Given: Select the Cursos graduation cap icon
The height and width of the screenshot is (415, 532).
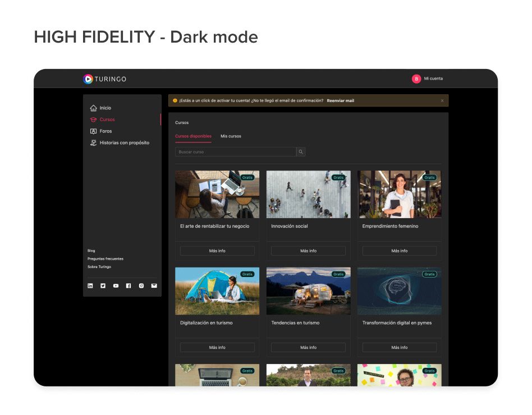Looking at the screenshot, I should (x=93, y=119).
